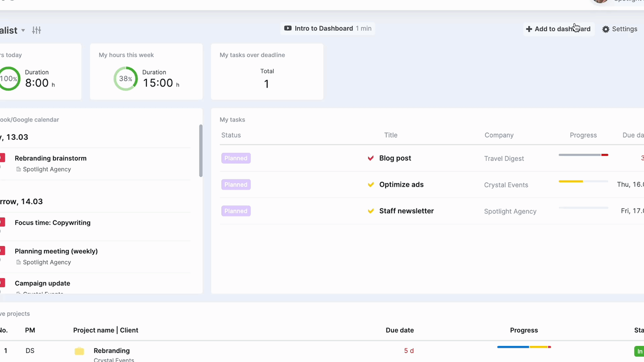Screen dimensions: 644x362
Task: Sort projects by Project name | Client header
Action: click(x=106, y=330)
